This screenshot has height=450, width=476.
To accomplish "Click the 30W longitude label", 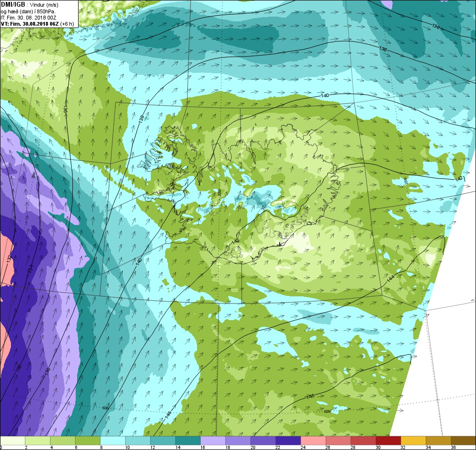I will (x=33, y=176).
